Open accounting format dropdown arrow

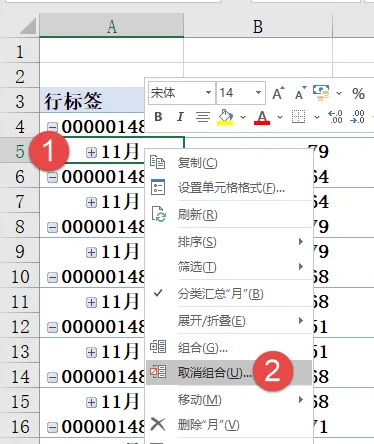point(339,93)
